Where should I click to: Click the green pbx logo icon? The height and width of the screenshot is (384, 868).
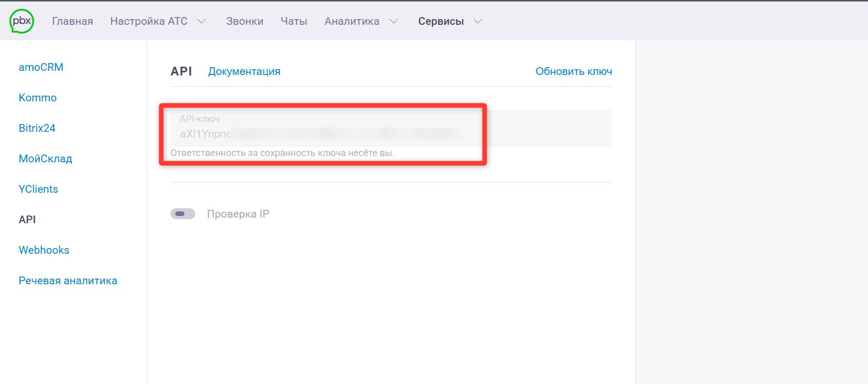pos(22,21)
